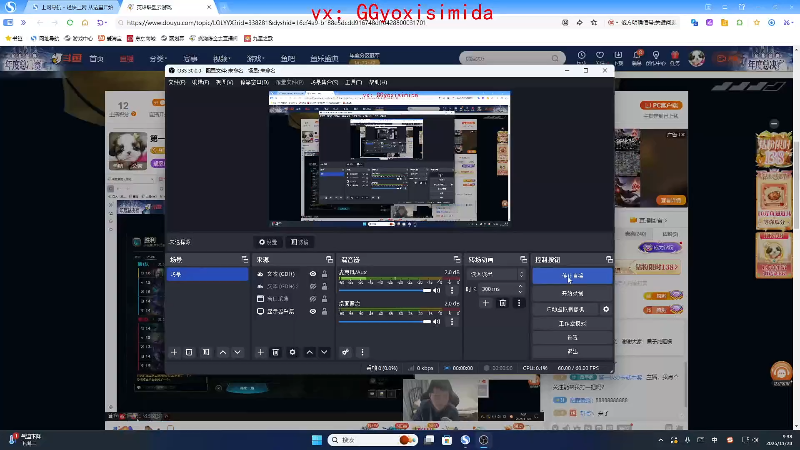The image size is (800, 450).
Task: Open the Microsoft Store taskbar icon
Action: 447,440
